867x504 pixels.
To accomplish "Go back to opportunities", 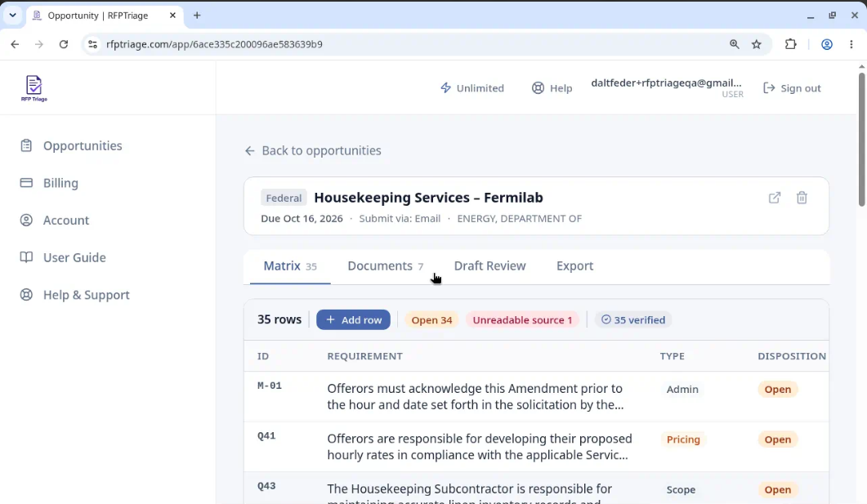I will click(313, 150).
